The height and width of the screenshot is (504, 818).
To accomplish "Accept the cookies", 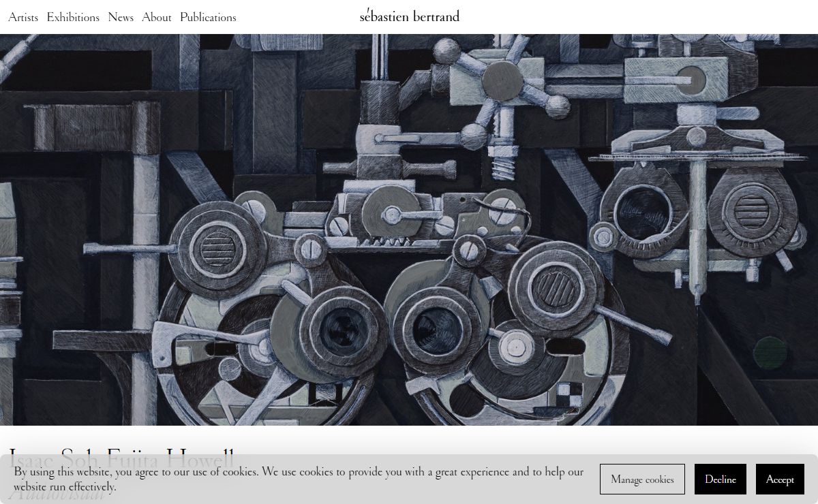I will 780,479.
